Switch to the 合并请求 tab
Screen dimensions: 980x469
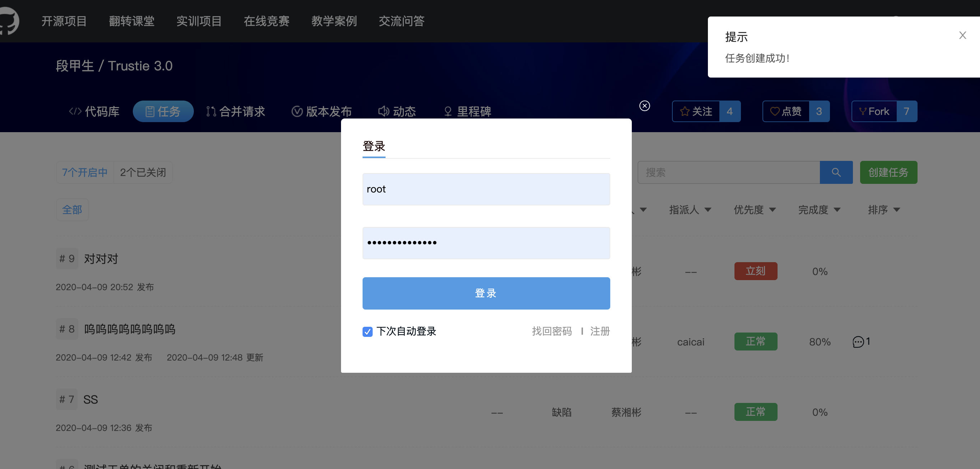pyautogui.click(x=235, y=111)
